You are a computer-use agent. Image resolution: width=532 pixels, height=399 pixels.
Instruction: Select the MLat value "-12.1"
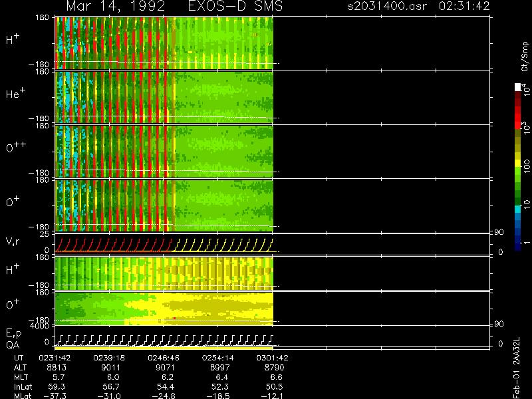coord(272,396)
